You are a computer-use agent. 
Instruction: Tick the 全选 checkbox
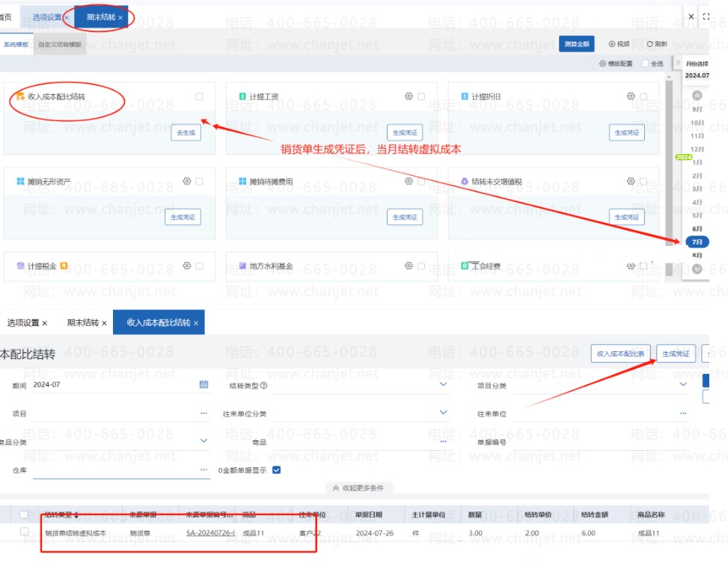[645, 64]
